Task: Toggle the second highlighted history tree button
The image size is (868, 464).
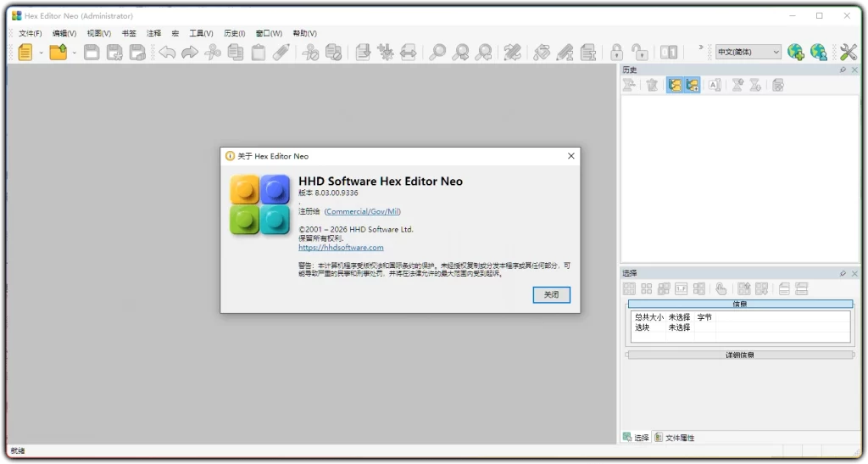Action: pos(692,85)
